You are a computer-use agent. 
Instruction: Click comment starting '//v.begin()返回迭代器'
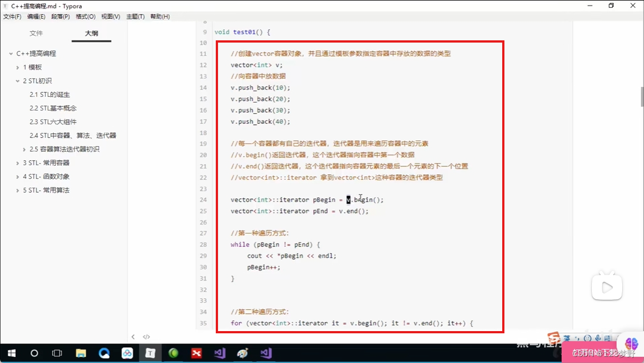[x=322, y=155]
